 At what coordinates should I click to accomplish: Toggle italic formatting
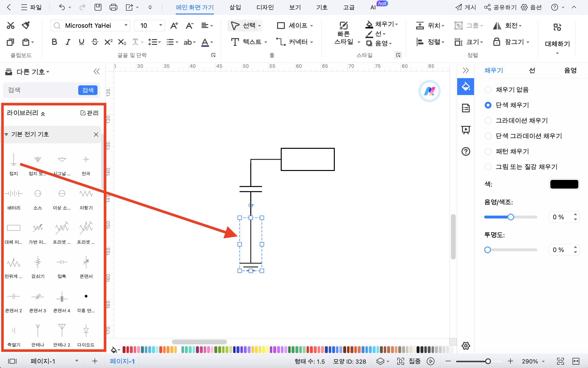point(68,42)
